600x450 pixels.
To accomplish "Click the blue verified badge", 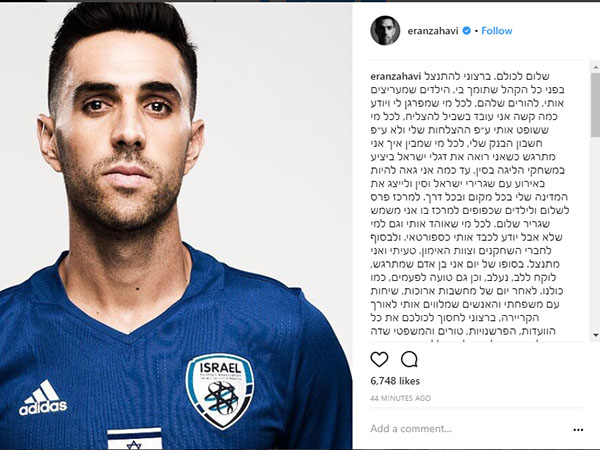I will [x=466, y=31].
